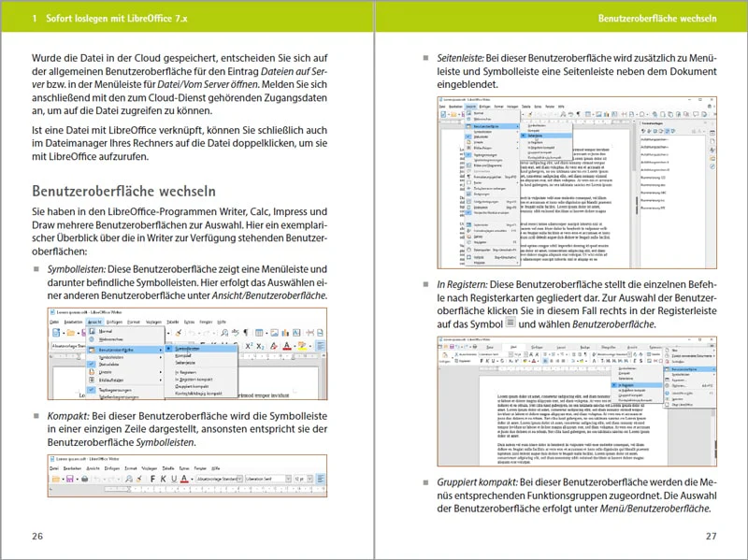Click spellcheck icon in Symbolleisten screenshot

[236, 333]
